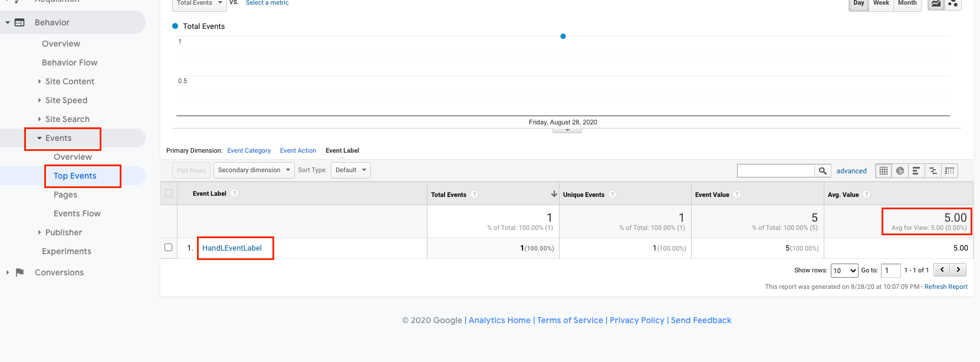Switch to the pivot table view
980x362 pixels.
click(x=949, y=171)
